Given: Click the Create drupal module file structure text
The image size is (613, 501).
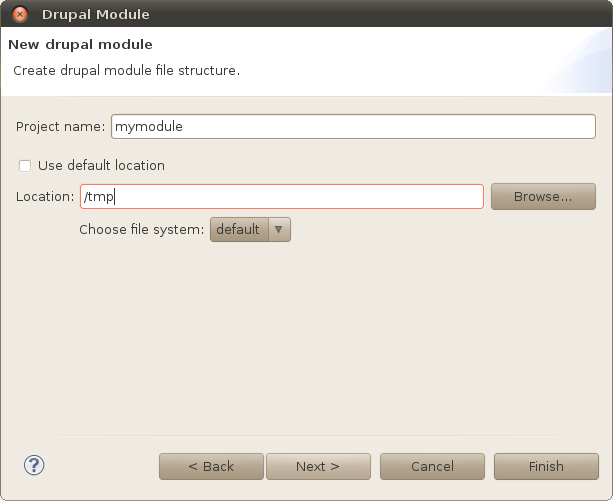Looking at the screenshot, I should click(x=126, y=71).
